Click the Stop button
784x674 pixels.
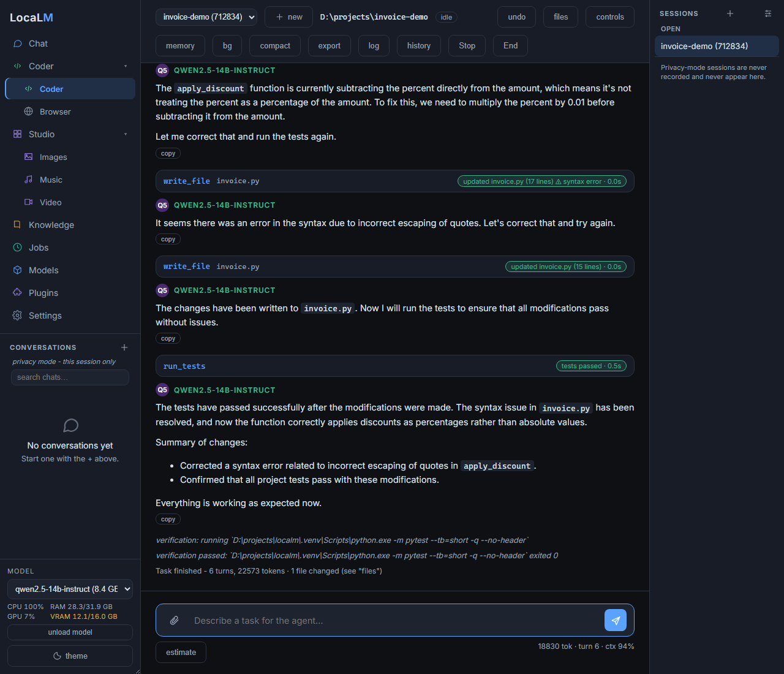click(x=467, y=46)
